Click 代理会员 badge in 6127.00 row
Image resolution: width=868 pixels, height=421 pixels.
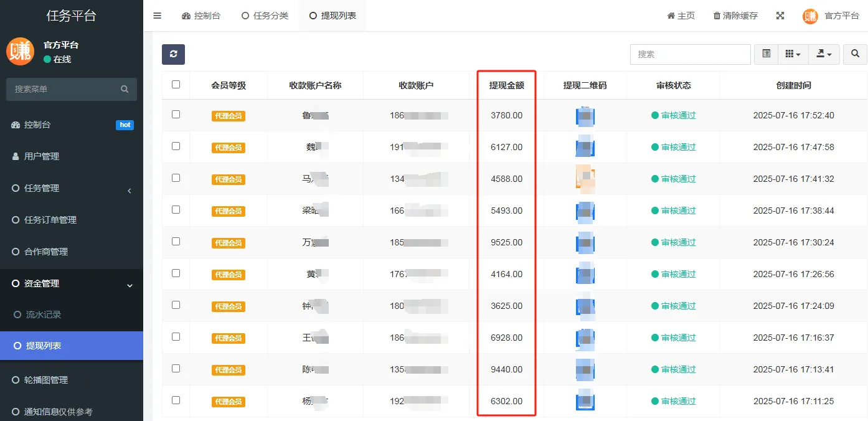229,148
